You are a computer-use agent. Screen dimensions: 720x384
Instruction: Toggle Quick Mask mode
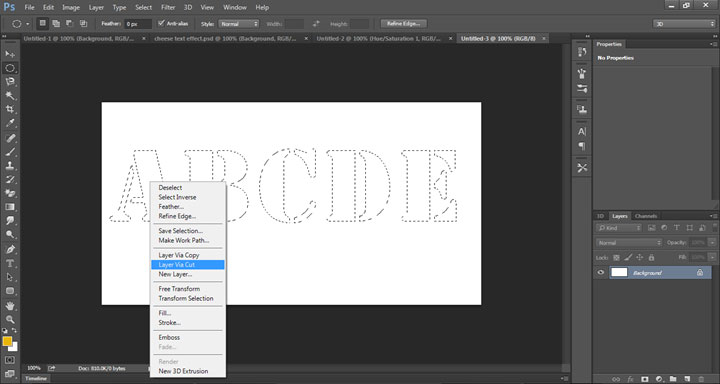[10, 360]
